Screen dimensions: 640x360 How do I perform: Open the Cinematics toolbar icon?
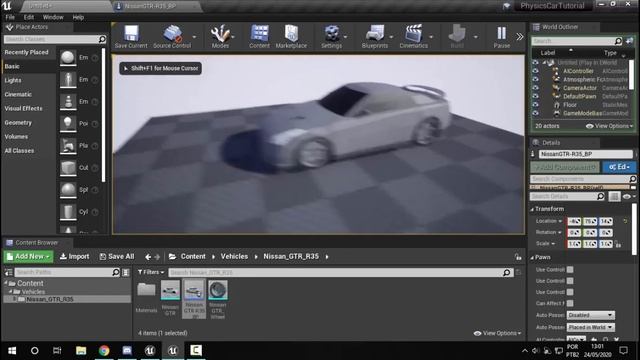tap(413, 37)
